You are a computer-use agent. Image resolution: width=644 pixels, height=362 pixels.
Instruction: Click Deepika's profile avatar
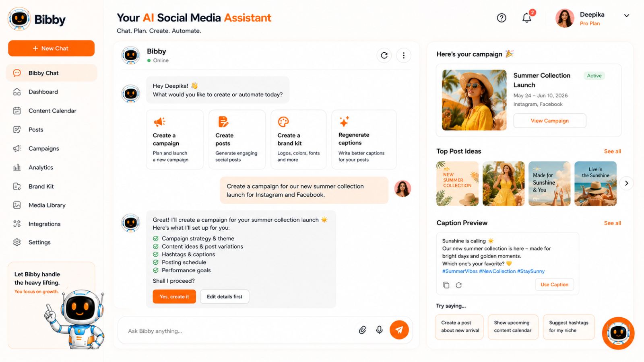[565, 18]
